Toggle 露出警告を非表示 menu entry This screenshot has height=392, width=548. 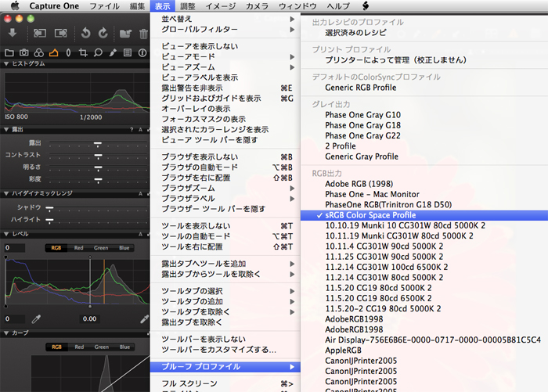click(x=225, y=88)
